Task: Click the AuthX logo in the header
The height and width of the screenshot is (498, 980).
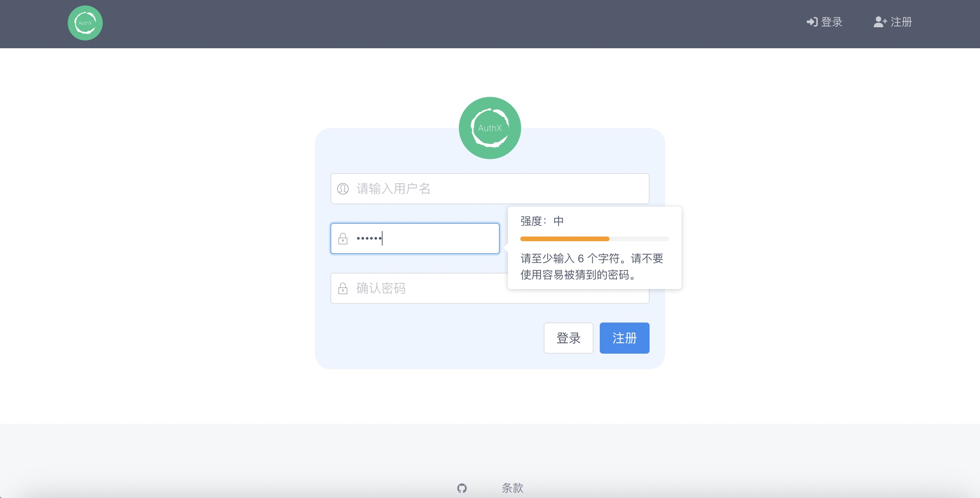Action: 85,23
